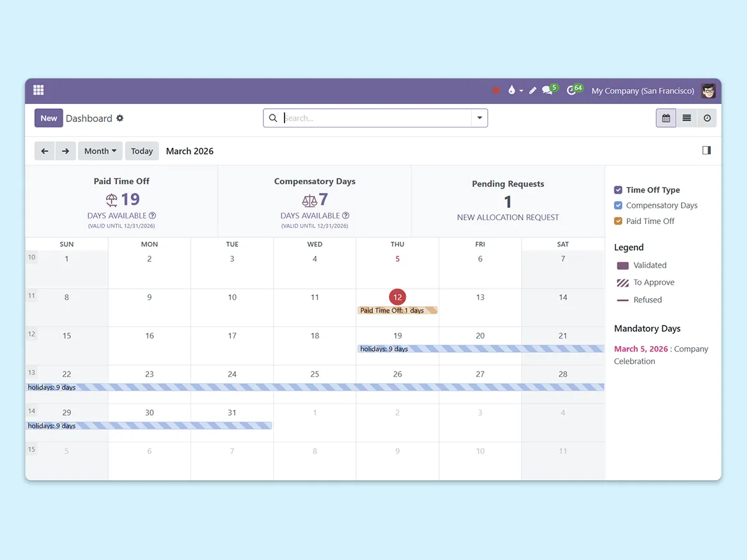Click the New button
This screenshot has width=747, height=560.
[49, 118]
